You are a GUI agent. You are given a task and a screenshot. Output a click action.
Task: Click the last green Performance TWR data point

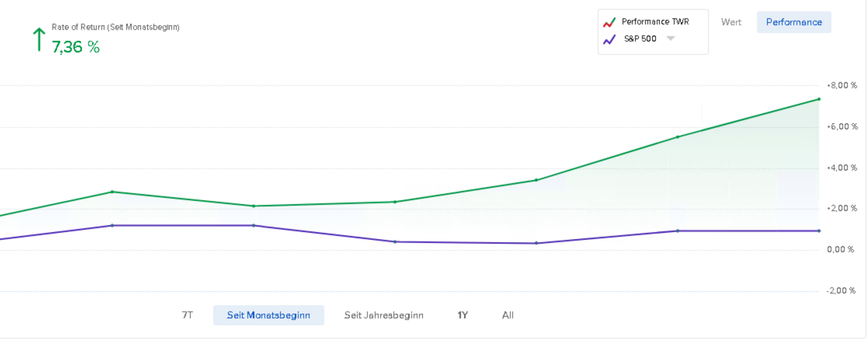pos(819,99)
